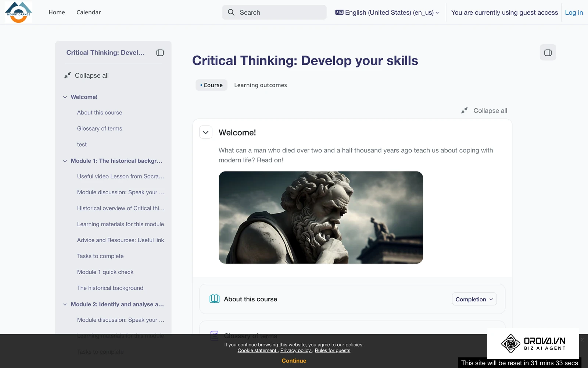Open Module 2 Module discussion item
The height and width of the screenshot is (368, 588).
coord(121,320)
